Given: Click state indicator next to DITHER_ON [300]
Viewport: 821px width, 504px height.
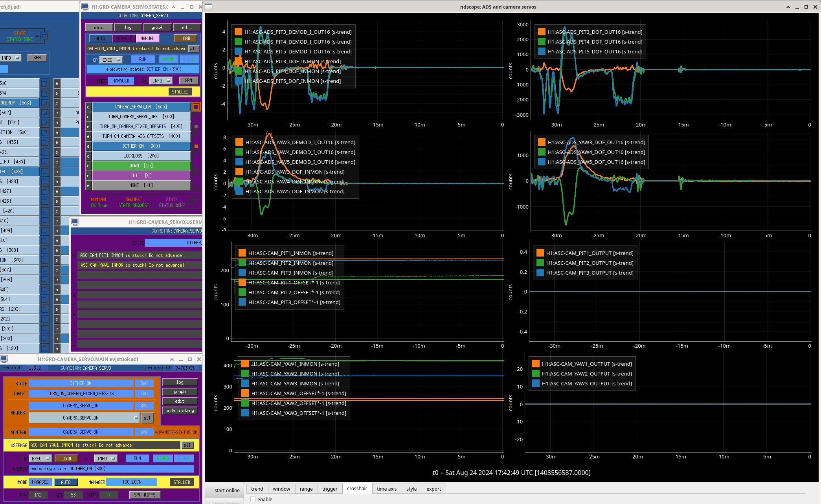Looking at the screenshot, I should (196, 146).
